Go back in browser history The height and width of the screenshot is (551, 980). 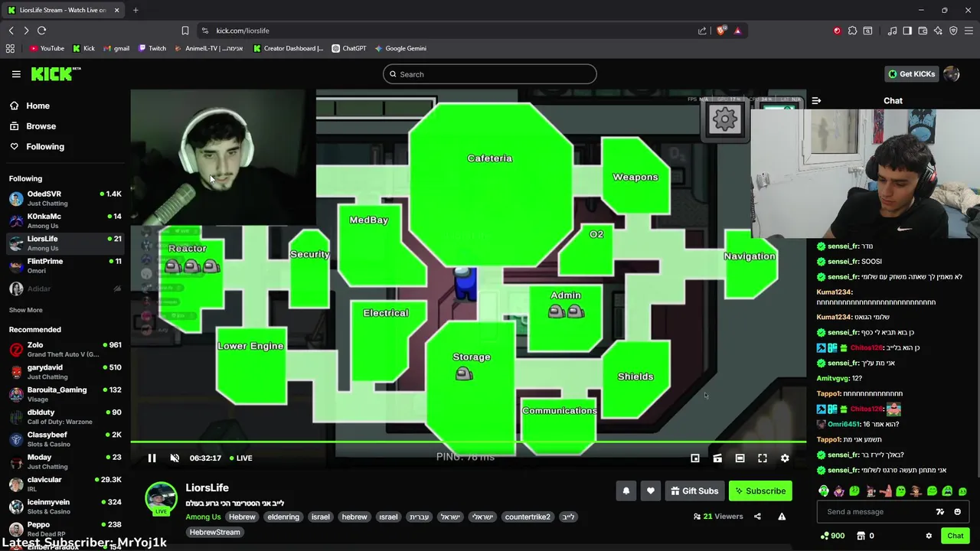pos(11,31)
